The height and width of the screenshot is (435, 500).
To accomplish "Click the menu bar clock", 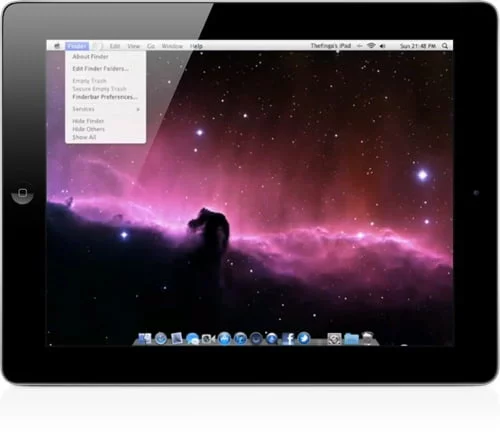I will 418,46.
